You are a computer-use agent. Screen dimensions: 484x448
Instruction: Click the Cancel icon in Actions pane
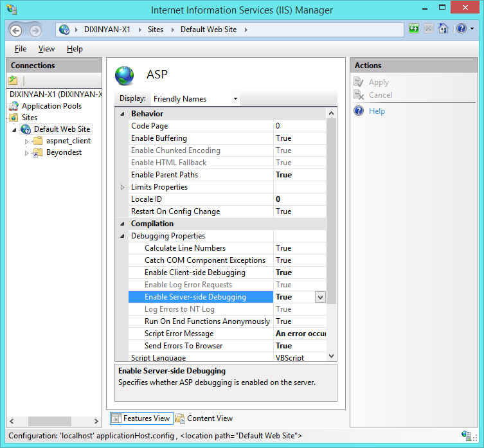pyautogui.click(x=359, y=94)
